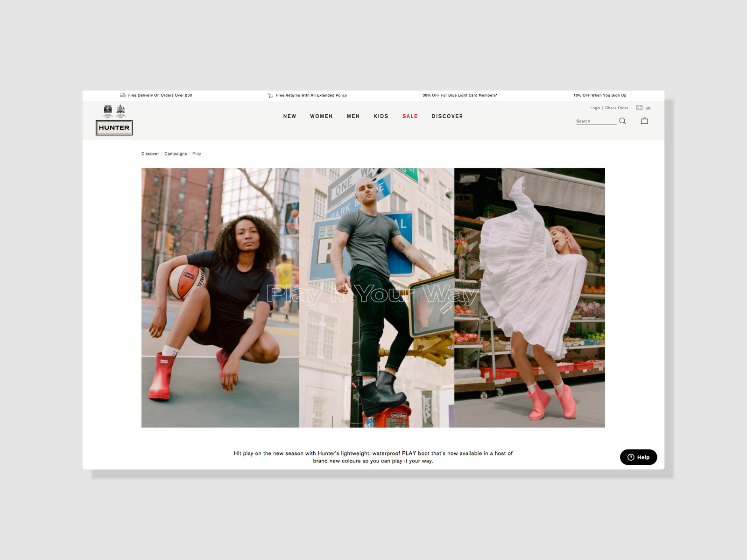Screen dimensions: 747x560
Task: Click the 'Play It Your Way' headline
Action: (x=373, y=294)
